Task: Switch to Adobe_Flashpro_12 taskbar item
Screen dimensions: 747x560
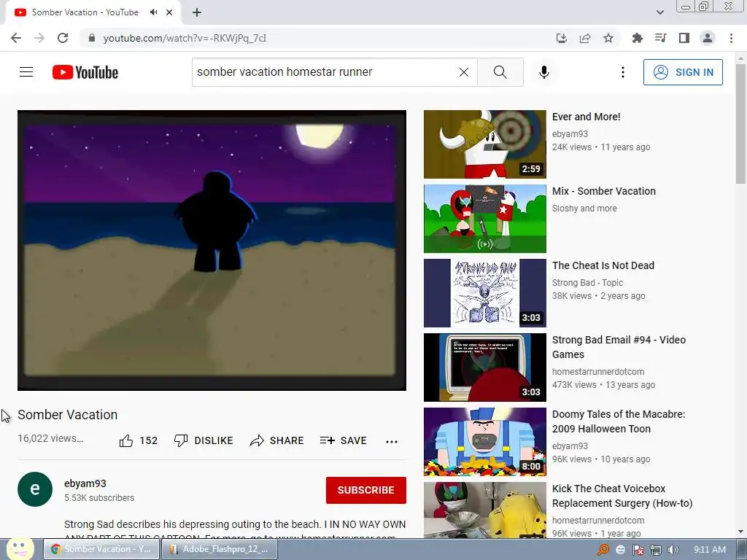Action: tap(220, 549)
